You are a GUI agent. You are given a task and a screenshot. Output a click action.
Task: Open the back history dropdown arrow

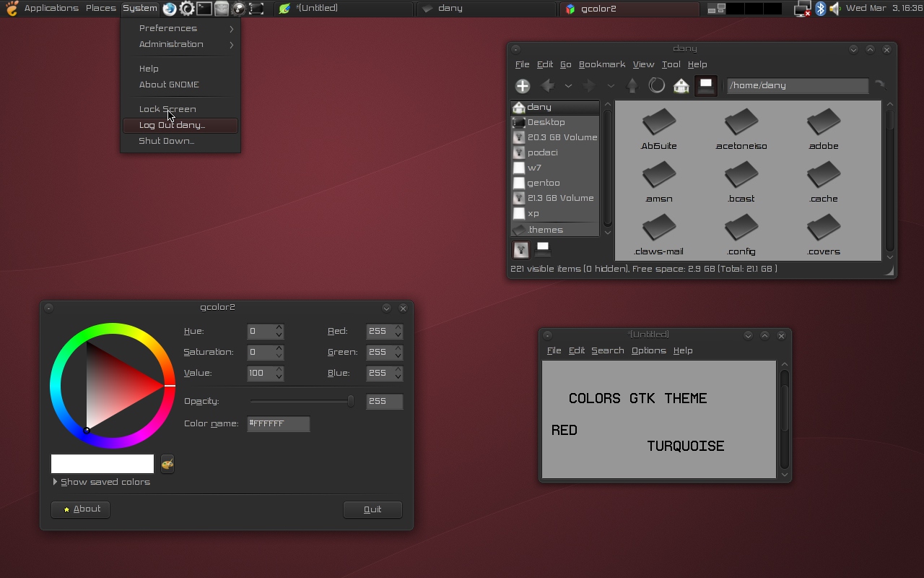pyautogui.click(x=568, y=85)
